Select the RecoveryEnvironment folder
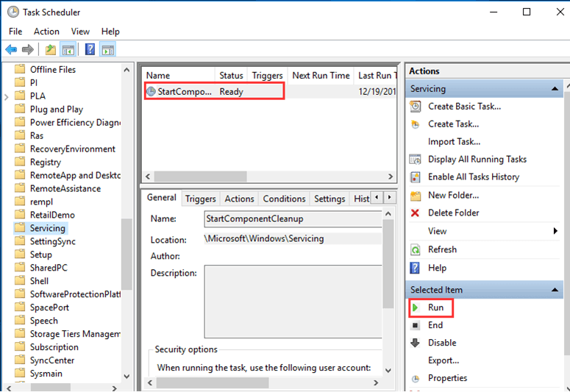Viewport: 570px width, 392px height. (x=72, y=149)
